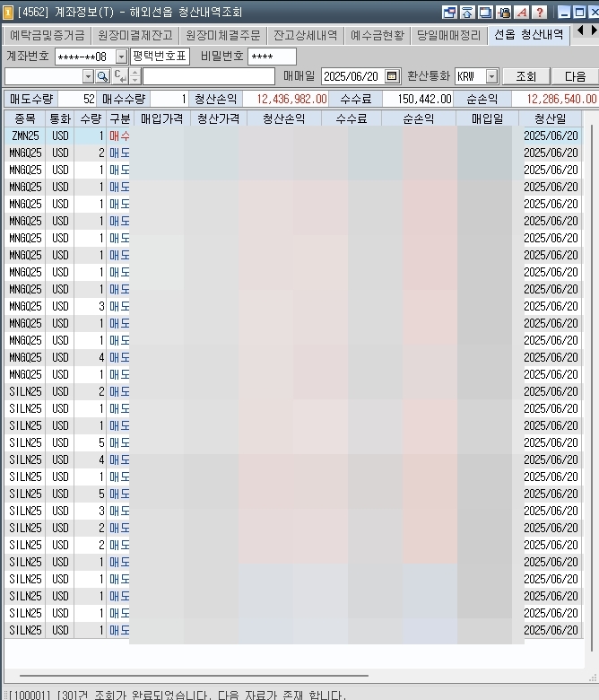Click the always-on-top arrow icon
The image size is (599, 700).
click(467, 12)
